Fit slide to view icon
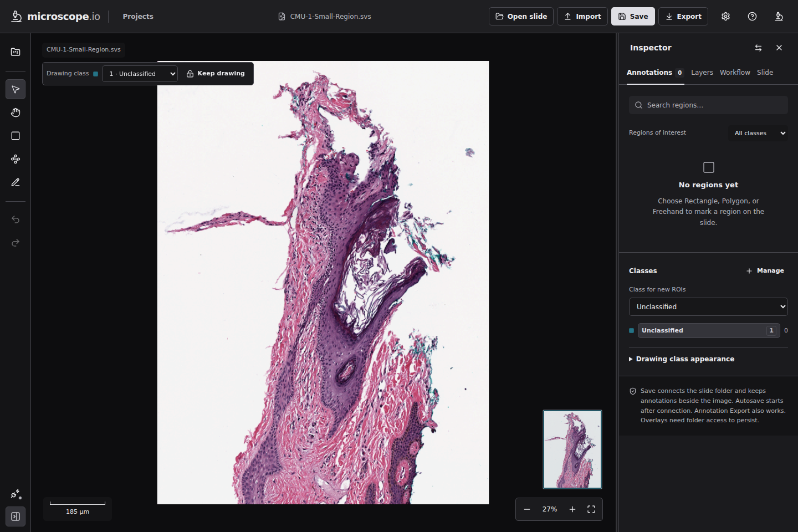This screenshot has height=532, width=798. pyautogui.click(x=591, y=509)
